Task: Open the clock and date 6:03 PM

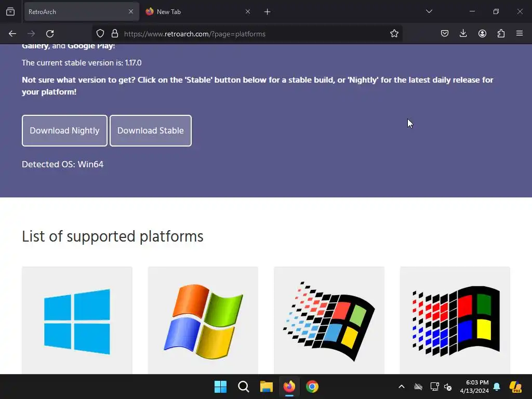Action: click(x=474, y=387)
